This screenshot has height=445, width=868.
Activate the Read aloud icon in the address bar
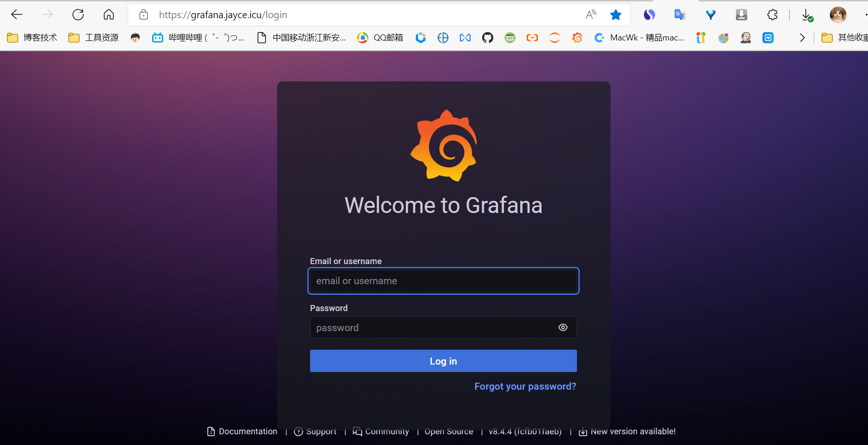(x=590, y=14)
